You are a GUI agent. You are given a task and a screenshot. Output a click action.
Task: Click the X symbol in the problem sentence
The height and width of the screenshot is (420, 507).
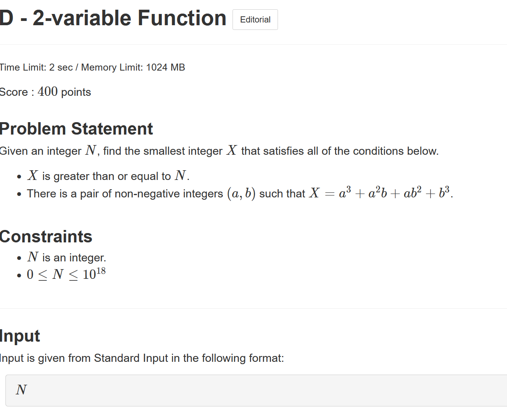click(x=232, y=150)
